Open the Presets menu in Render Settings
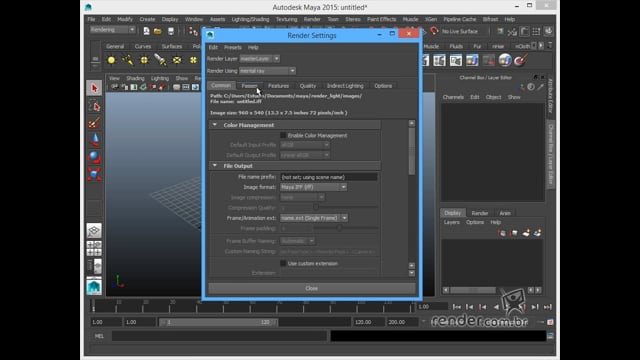This screenshot has width=640, height=360. [x=233, y=47]
